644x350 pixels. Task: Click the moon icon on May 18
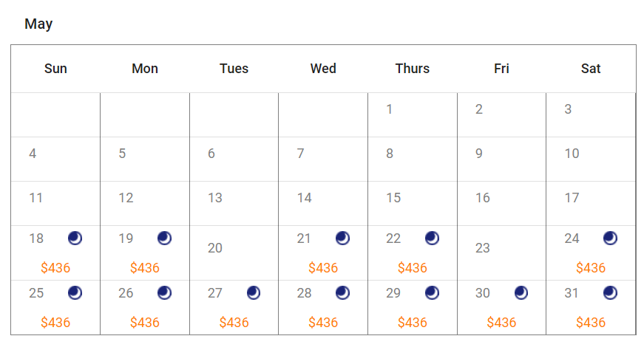coord(75,238)
